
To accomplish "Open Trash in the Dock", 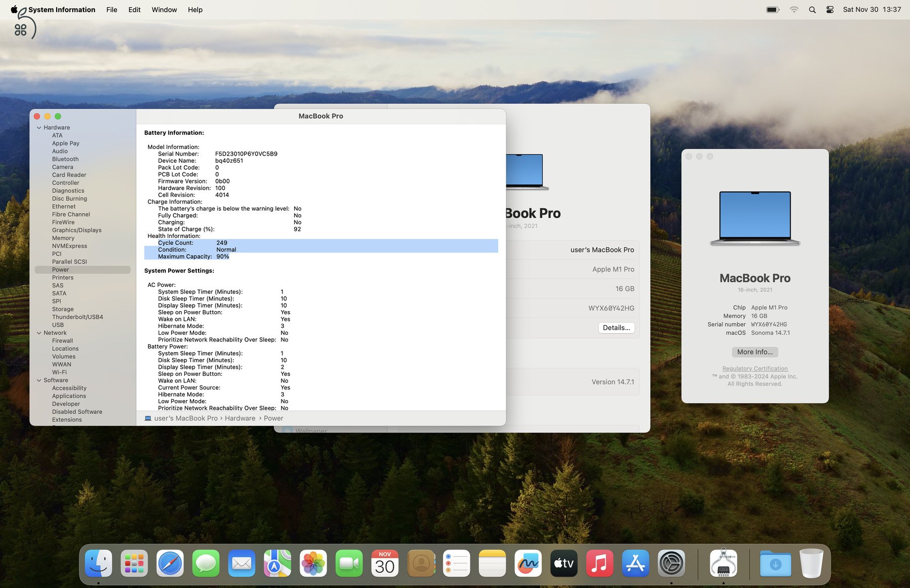I will (811, 563).
